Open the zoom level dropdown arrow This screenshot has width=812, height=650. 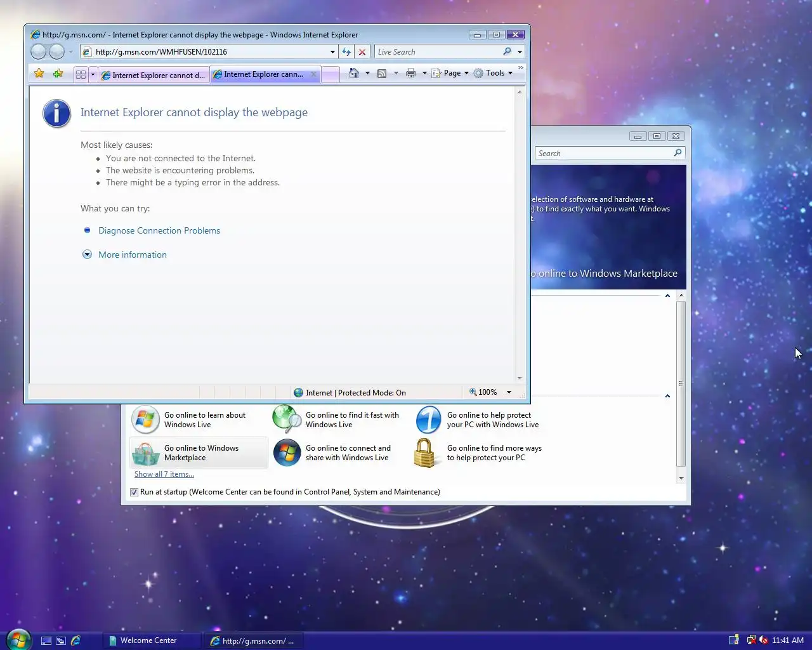(x=509, y=392)
